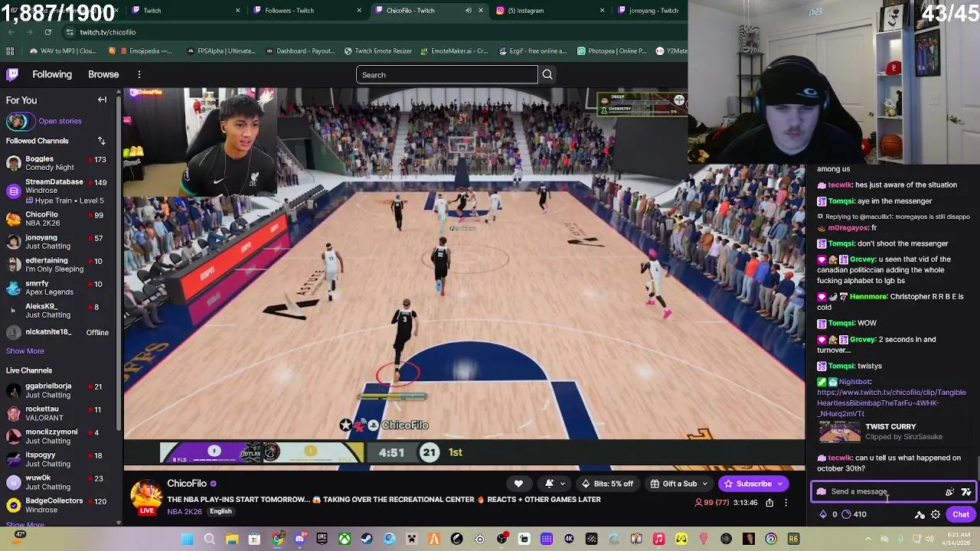Sort the Followed Channels list

pyautogui.click(x=101, y=141)
